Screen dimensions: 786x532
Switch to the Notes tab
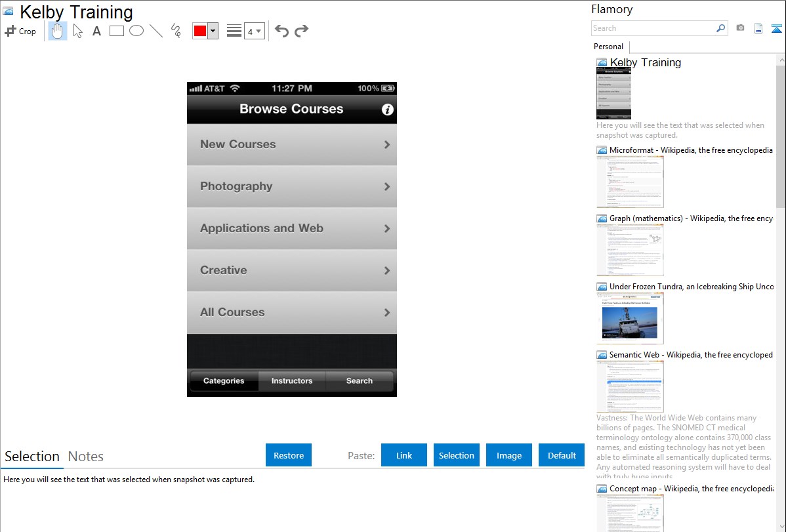click(86, 457)
